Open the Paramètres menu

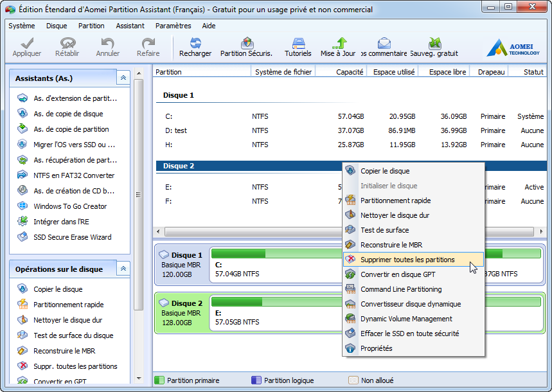click(x=174, y=26)
